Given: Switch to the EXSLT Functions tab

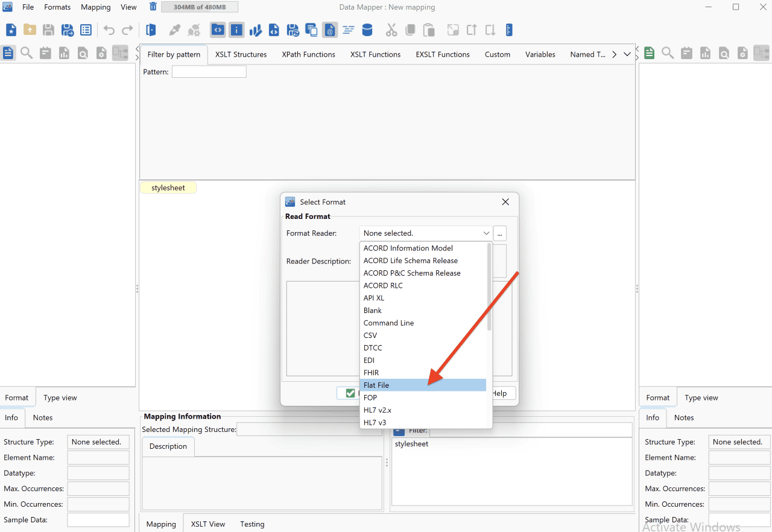Looking at the screenshot, I should click(x=443, y=54).
